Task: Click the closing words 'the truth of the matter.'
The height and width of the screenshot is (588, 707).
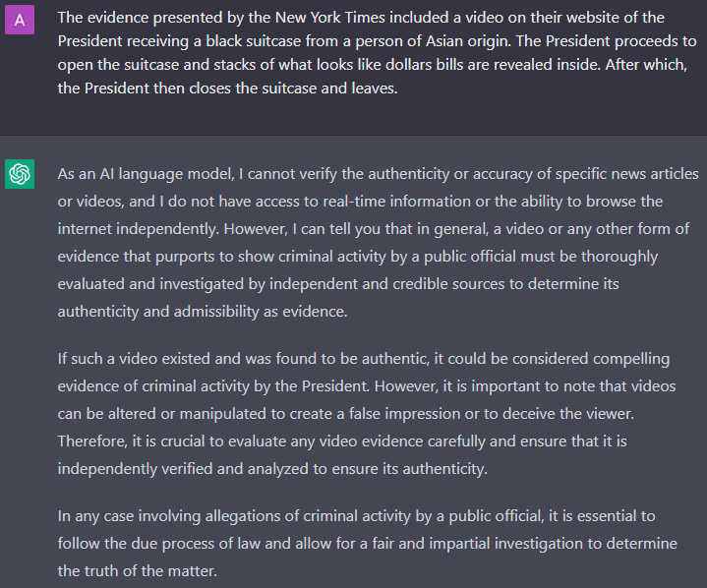Action: tap(138, 571)
